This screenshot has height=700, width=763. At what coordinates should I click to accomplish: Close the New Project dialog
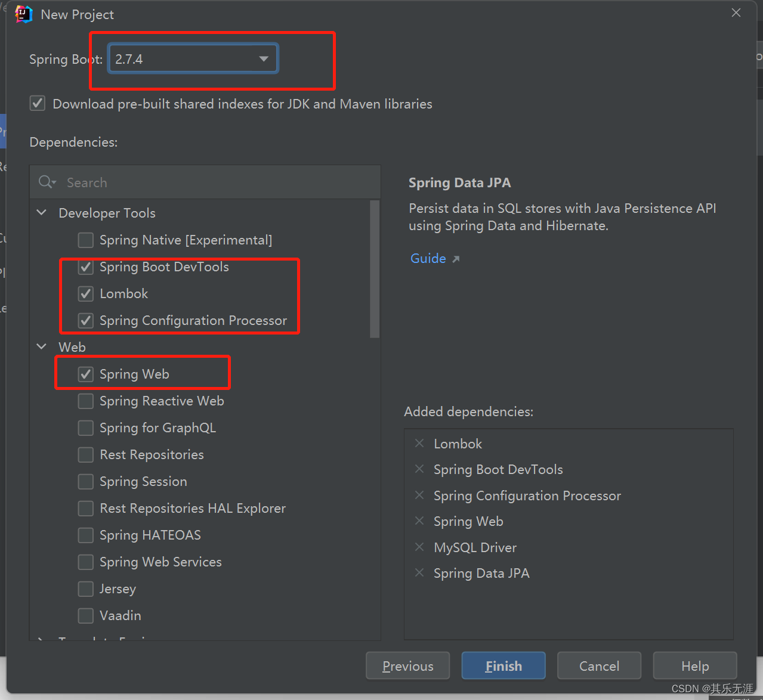click(736, 13)
